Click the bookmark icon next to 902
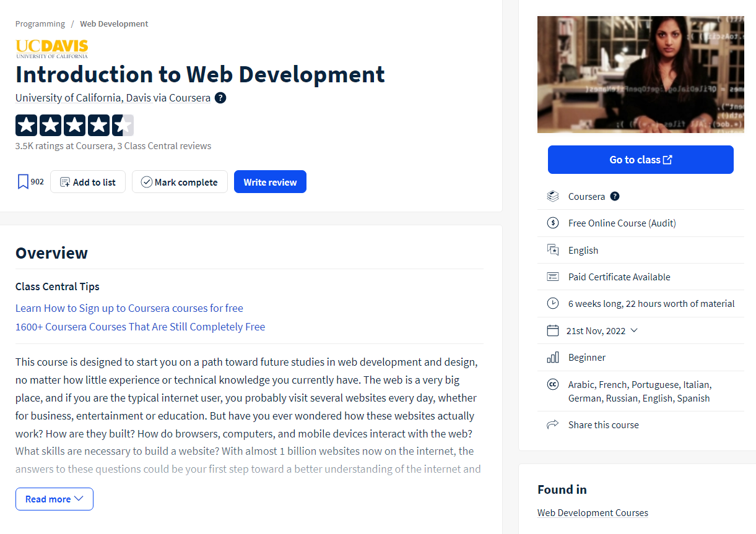Screen dimensions: 756x534 click(23, 182)
